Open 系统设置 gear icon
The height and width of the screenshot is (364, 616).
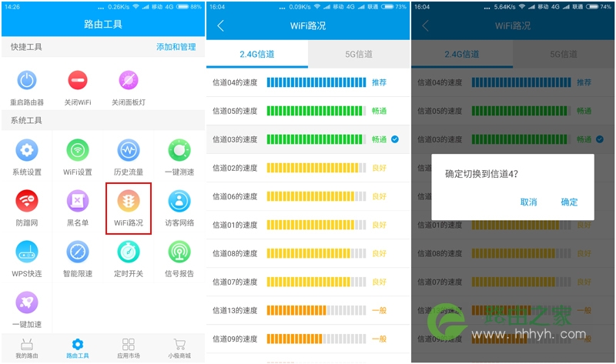[x=27, y=150]
